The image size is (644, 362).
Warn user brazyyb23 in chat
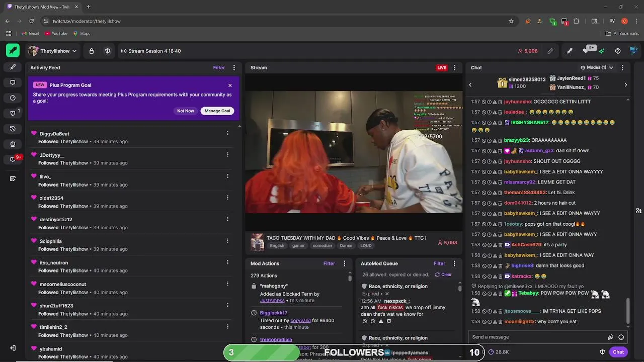point(495,140)
